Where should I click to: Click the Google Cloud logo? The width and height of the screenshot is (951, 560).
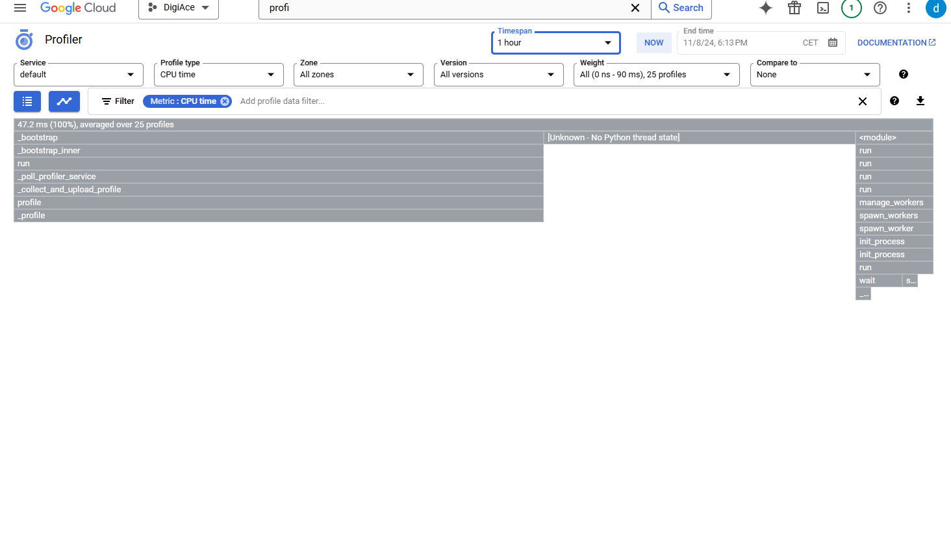78,8
